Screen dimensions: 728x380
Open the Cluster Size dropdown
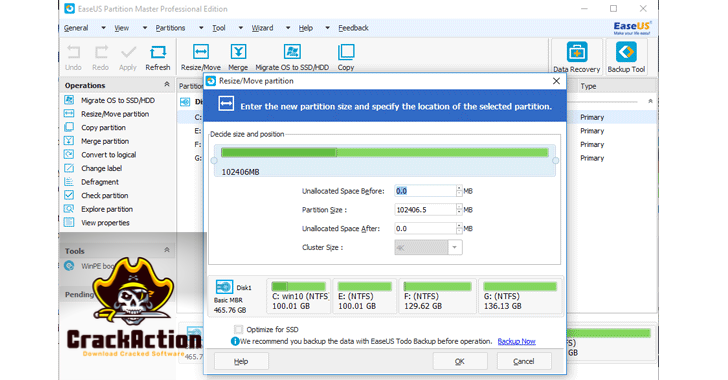[455, 248]
